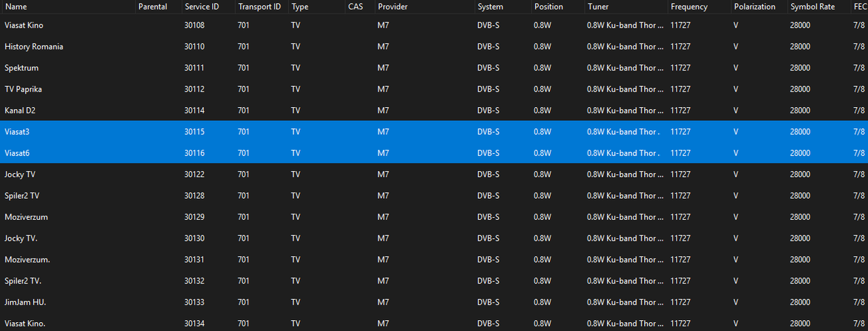868x331 pixels.
Task: Select the Jocky TV channel row
Action: 434,174
